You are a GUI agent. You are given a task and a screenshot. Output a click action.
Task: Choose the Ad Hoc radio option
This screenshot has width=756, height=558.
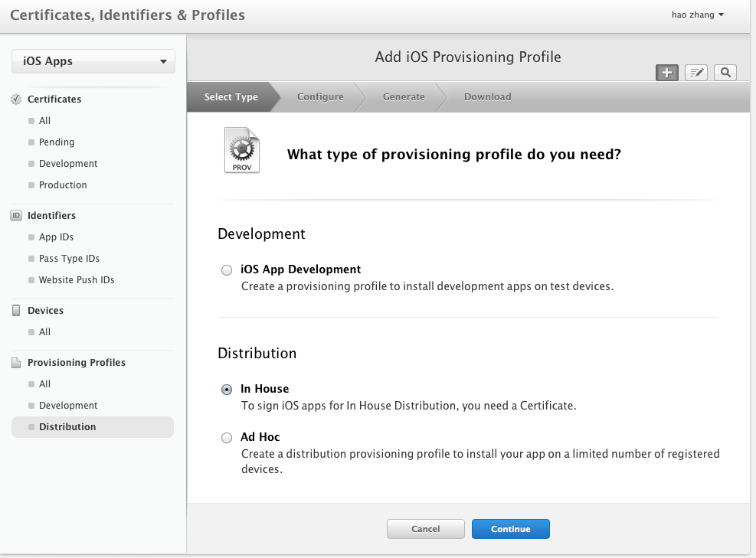pos(227,438)
